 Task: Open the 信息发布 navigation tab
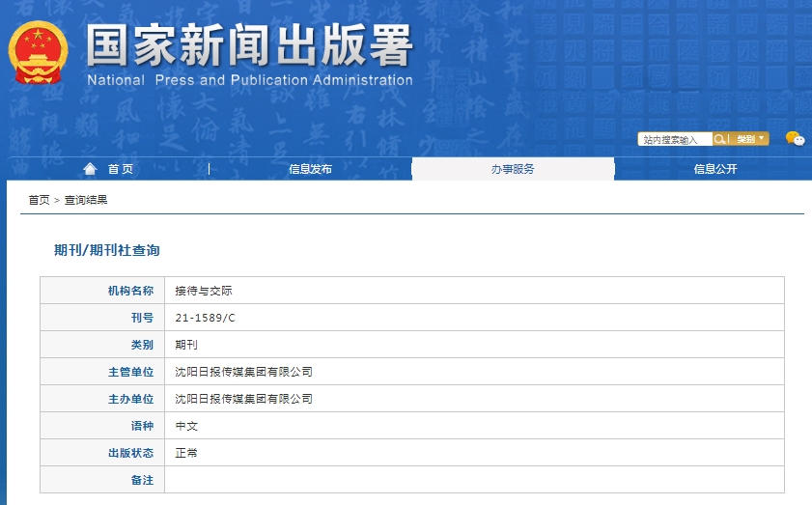click(310, 169)
